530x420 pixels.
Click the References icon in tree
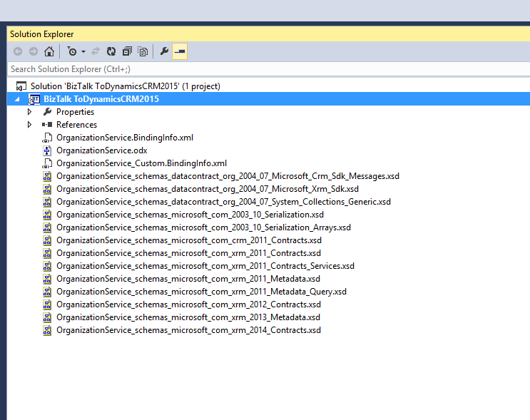tap(47, 125)
